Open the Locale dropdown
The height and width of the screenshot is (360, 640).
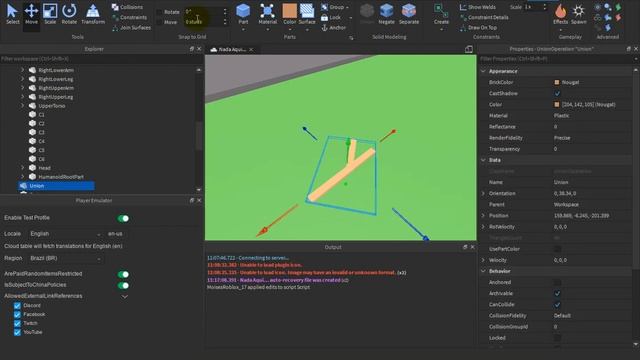click(x=65, y=234)
